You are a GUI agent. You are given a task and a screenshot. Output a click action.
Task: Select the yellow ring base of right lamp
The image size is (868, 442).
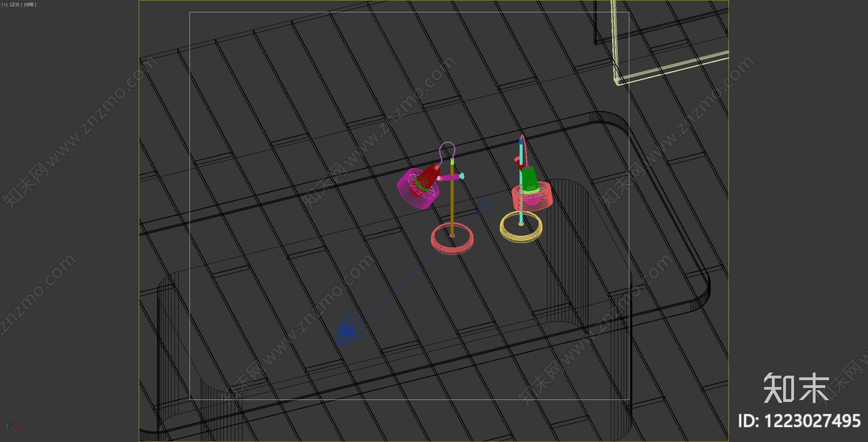[x=521, y=227]
